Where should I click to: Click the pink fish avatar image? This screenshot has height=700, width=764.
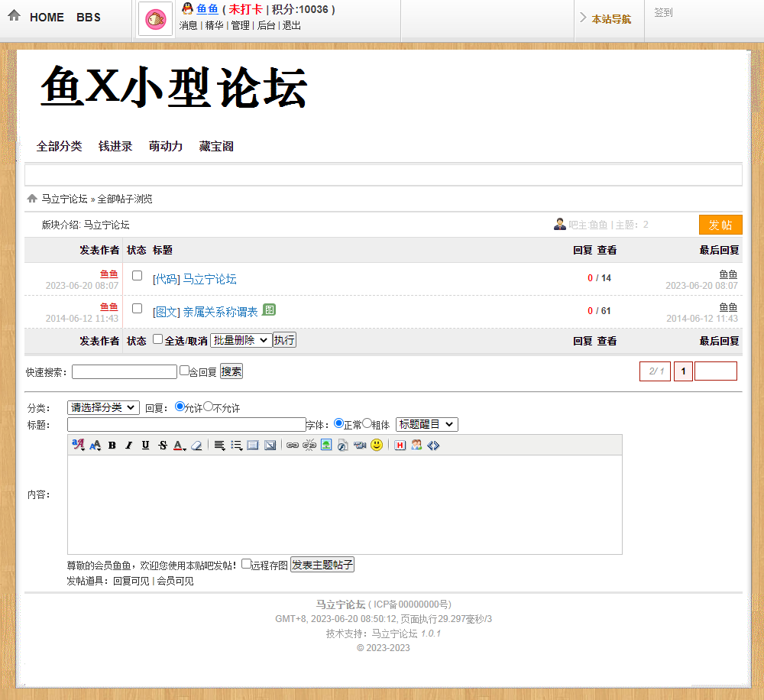coord(155,20)
